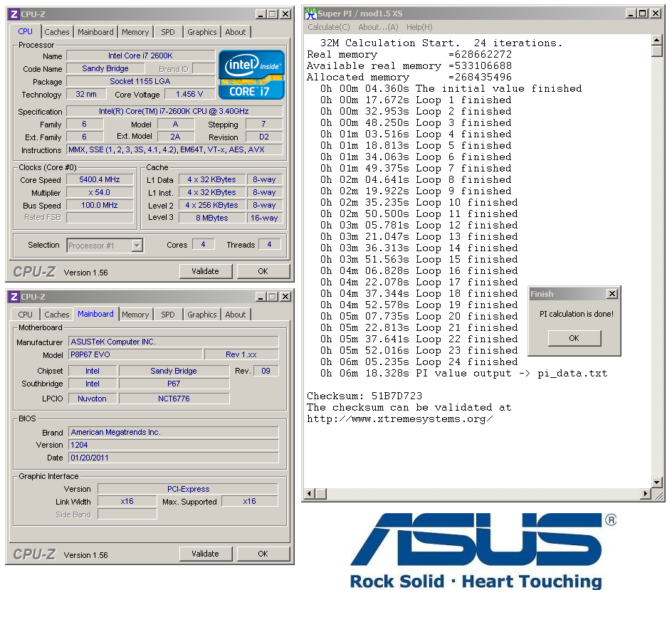
Task: Switch to Caches tab in top CPU-Z
Action: pyautogui.click(x=56, y=32)
